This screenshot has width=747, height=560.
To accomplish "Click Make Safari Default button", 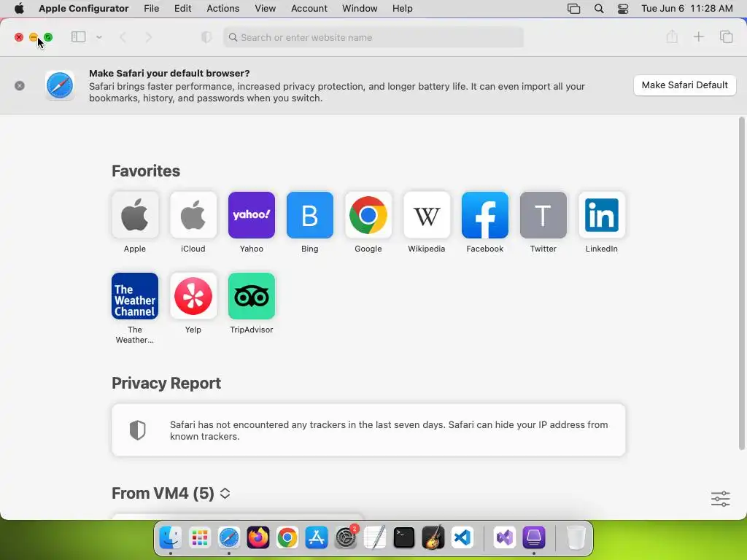I will pyautogui.click(x=684, y=85).
